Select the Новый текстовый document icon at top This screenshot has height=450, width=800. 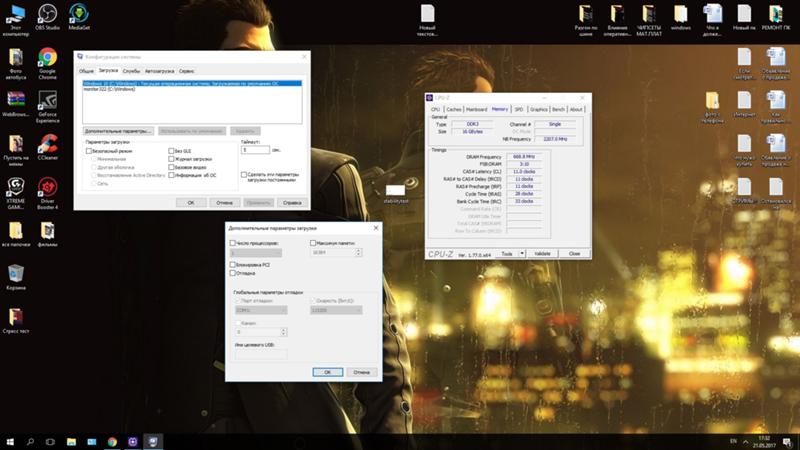click(428, 20)
